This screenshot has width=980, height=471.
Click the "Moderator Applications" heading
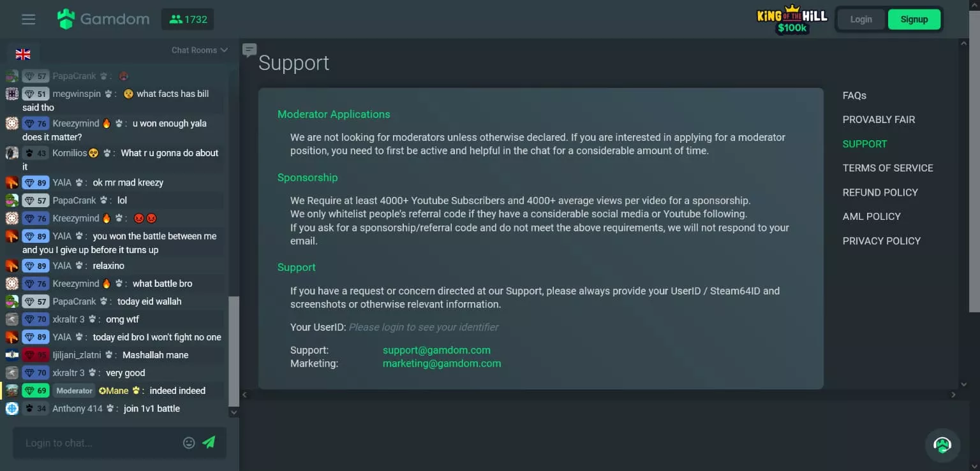coord(334,114)
